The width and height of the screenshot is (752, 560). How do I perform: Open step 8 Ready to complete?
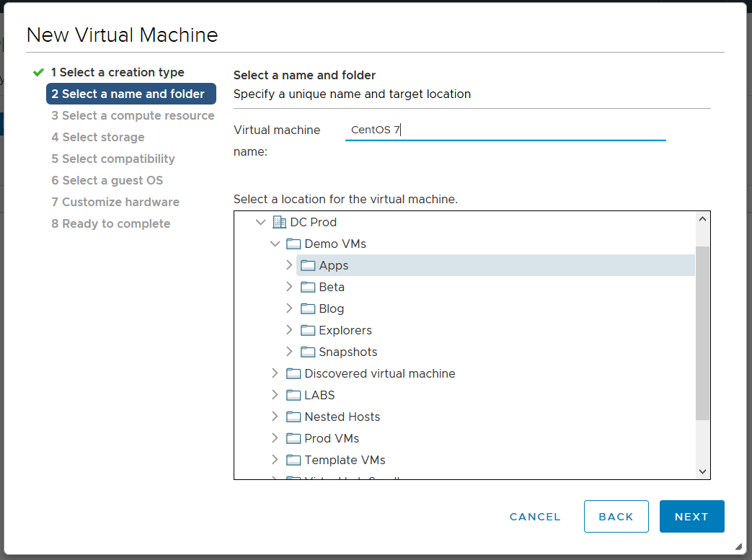click(111, 223)
